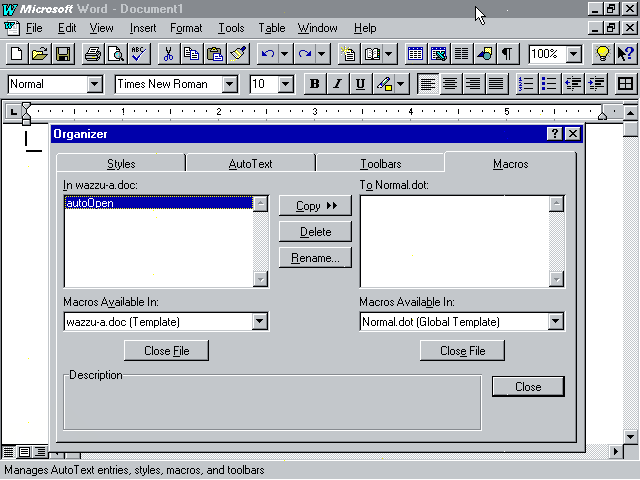Click Close File under wazzu-a.doc
Viewport: 640px width, 480px height.
[167, 351]
